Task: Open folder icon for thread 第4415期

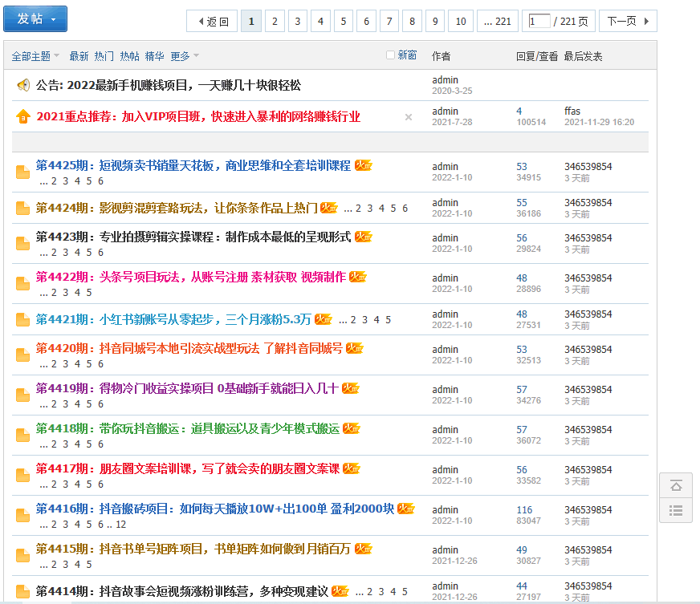Action: [22, 556]
